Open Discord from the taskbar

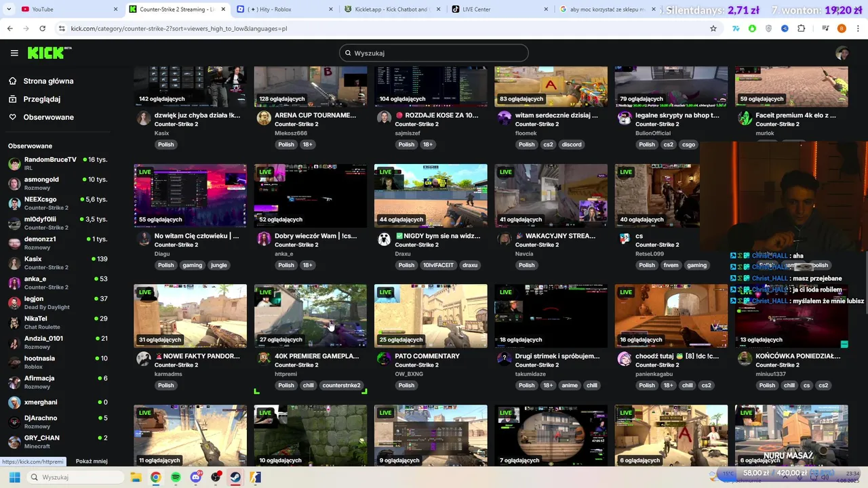pyautogui.click(x=196, y=477)
